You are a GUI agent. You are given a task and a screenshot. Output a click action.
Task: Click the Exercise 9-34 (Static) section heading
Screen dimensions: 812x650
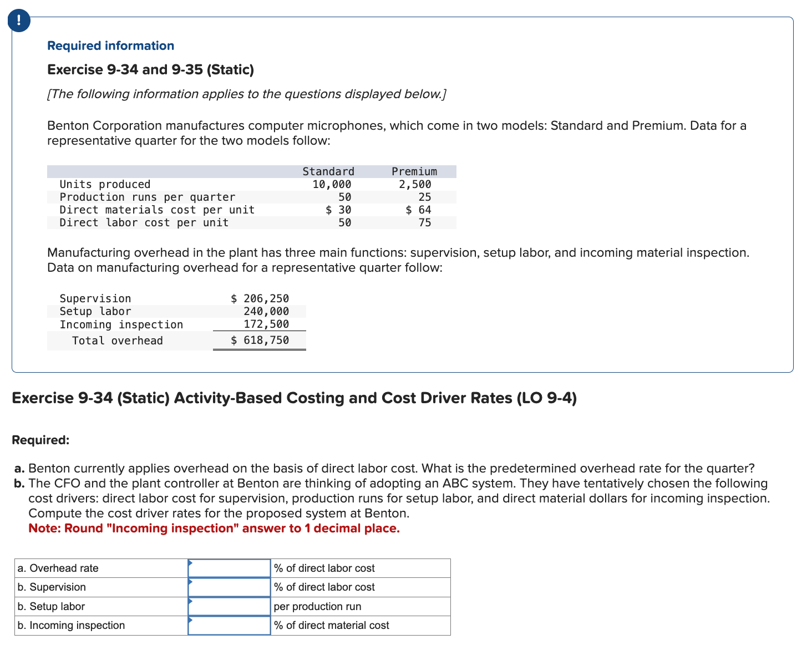click(295, 398)
